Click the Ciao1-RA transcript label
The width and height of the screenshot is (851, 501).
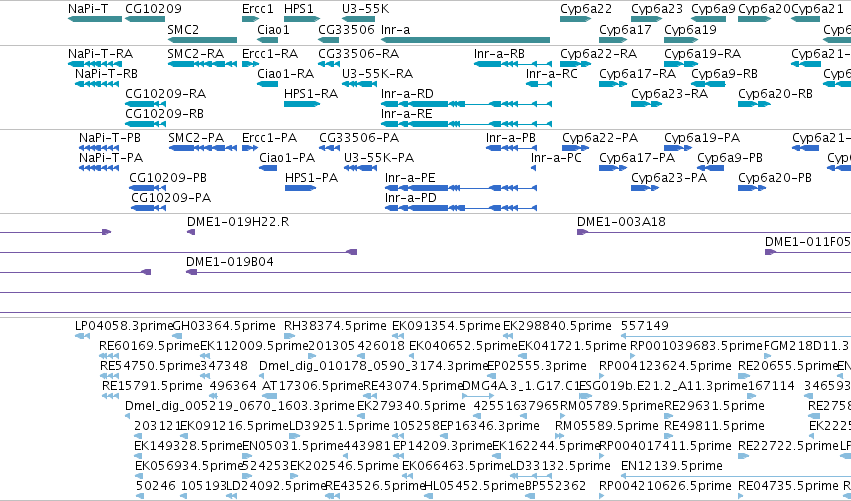[x=285, y=74]
